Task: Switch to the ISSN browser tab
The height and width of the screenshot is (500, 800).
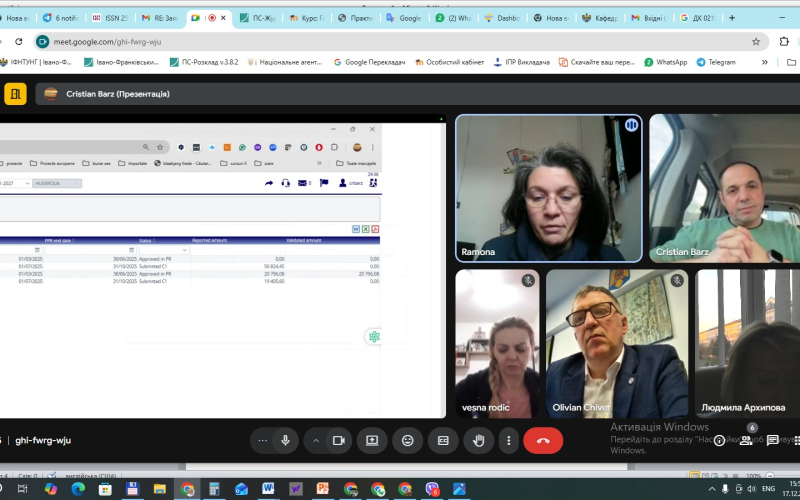Action: (x=108, y=17)
